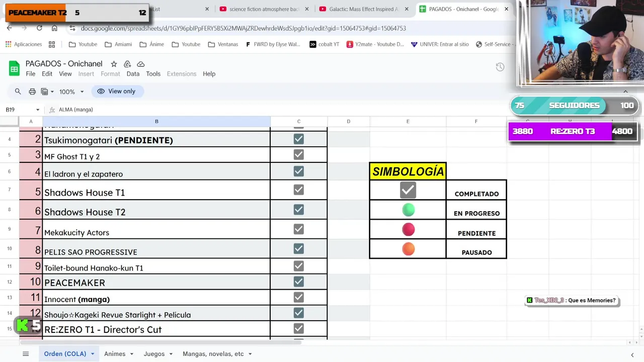Toggle the Mekakucity Actors checkbox
The width and height of the screenshot is (644, 362).
point(299,229)
